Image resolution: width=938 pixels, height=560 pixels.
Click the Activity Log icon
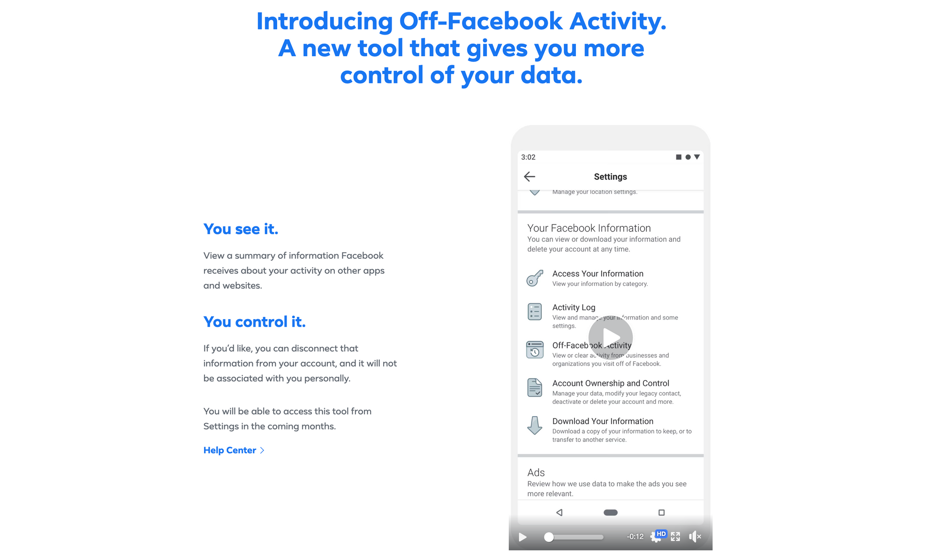535,310
